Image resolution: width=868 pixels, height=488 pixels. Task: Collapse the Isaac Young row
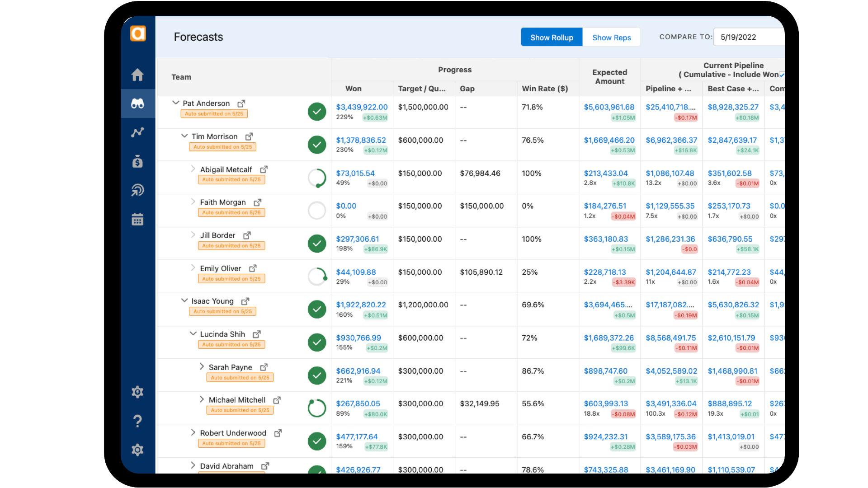(184, 300)
